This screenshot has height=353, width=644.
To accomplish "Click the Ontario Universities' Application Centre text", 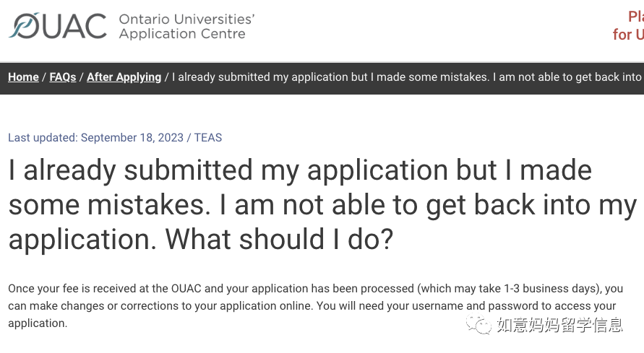I will [x=187, y=26].
